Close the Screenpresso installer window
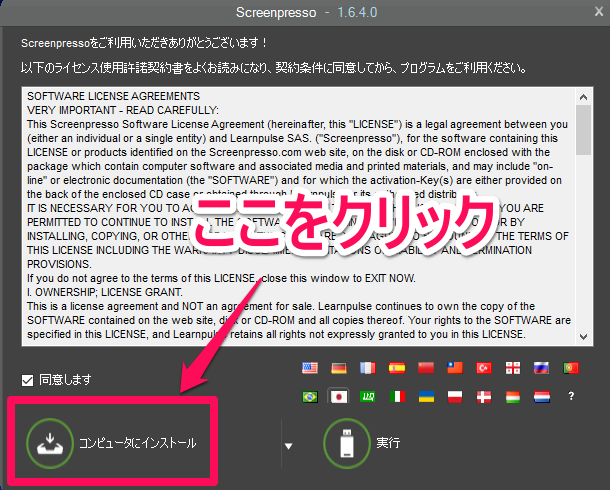This screenshot has height=490, width=610. click(x=599, y=12)
